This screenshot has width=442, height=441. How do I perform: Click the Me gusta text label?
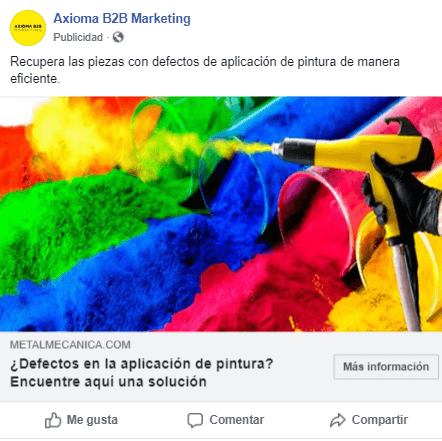(92, 420)
